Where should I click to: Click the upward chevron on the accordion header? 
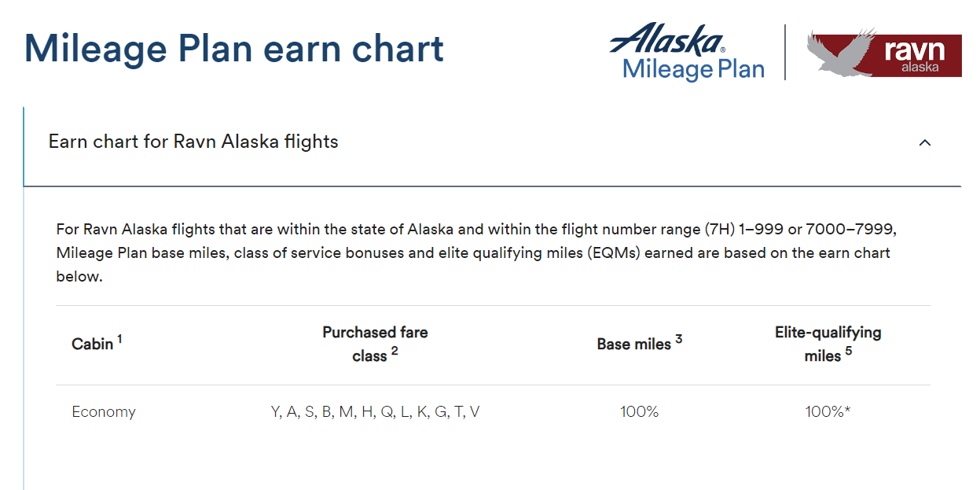point(925,143)
